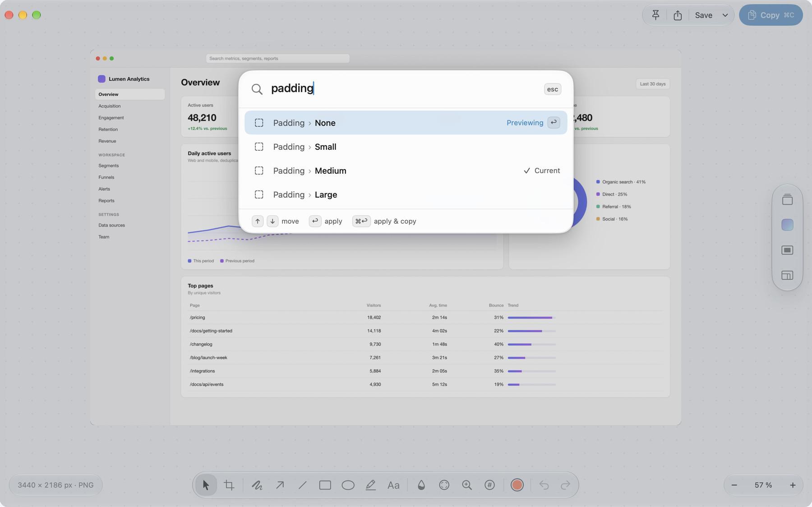Choose the arrow drawing tool

pyautogui.click(x=280, y=485)
